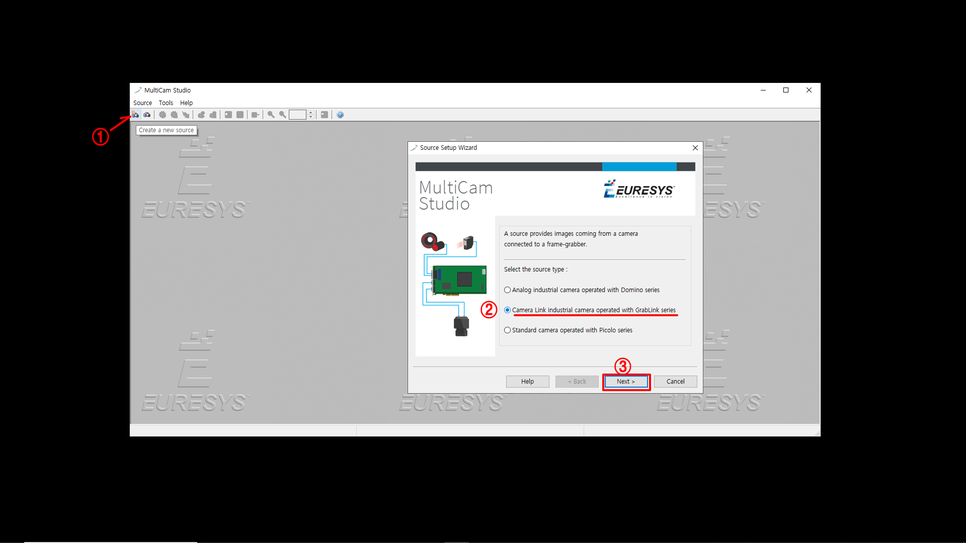Click the Cancel button in the wizard
Image resolution: width=966 pixels, height=543 pixels.
pyautogui.click(x=675, y=381)
